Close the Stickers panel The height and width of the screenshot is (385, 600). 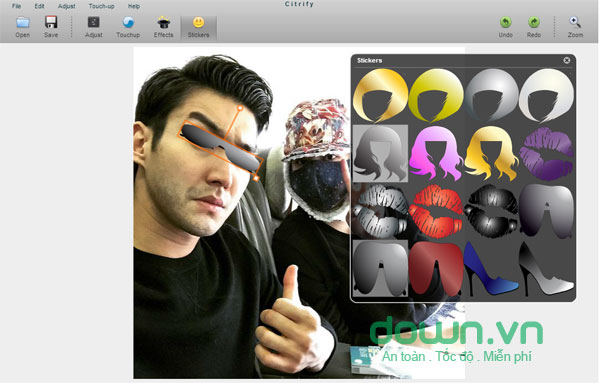click(567, 60)
